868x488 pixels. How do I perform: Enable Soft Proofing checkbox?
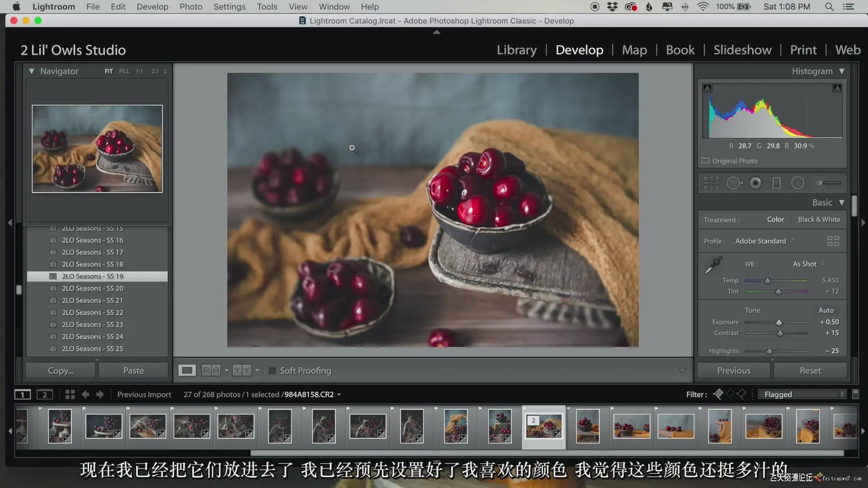tap(273, 371)
